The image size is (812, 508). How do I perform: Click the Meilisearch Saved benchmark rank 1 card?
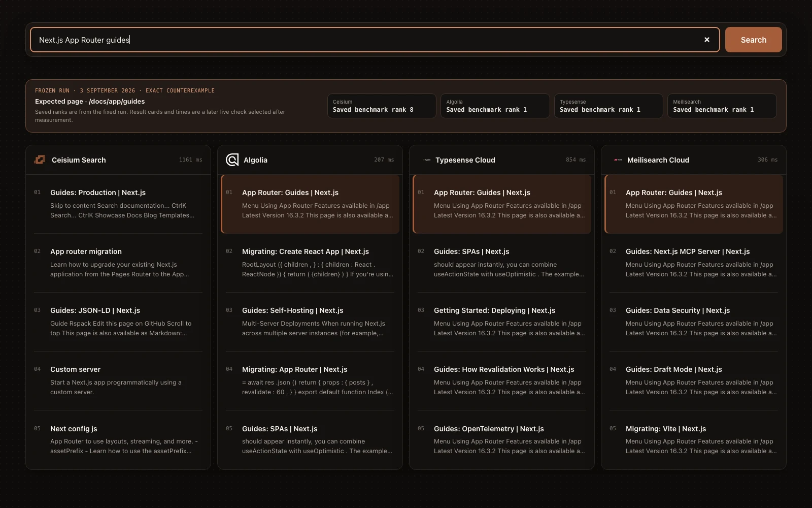722,106
